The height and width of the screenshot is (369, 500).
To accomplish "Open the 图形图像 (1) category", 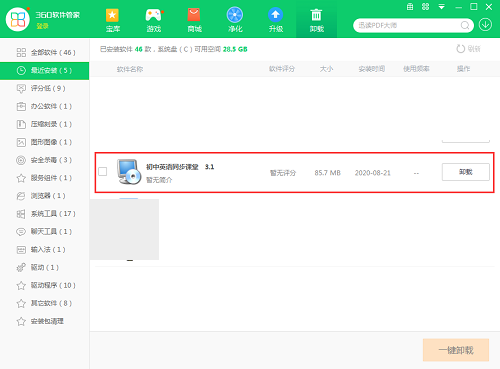I will tap(45, 142).
